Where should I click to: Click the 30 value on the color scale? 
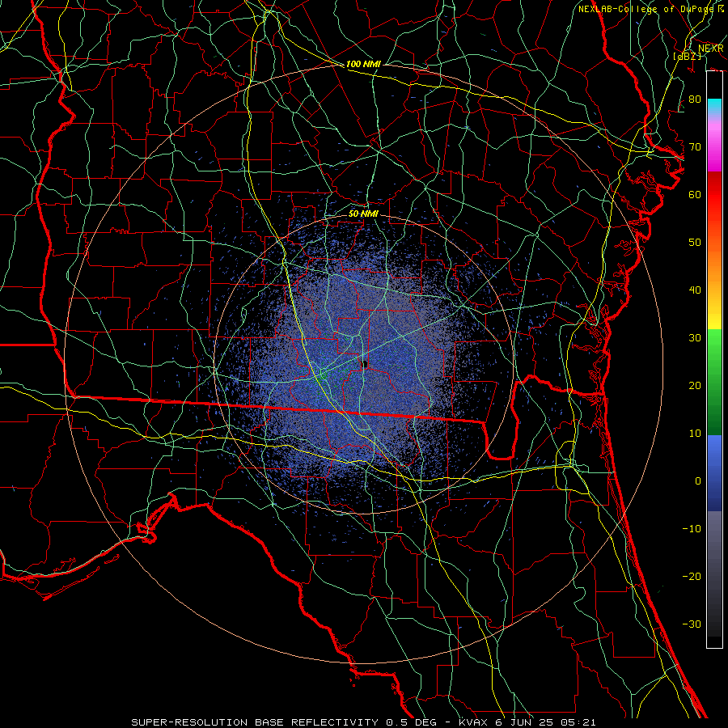point(695,338)
